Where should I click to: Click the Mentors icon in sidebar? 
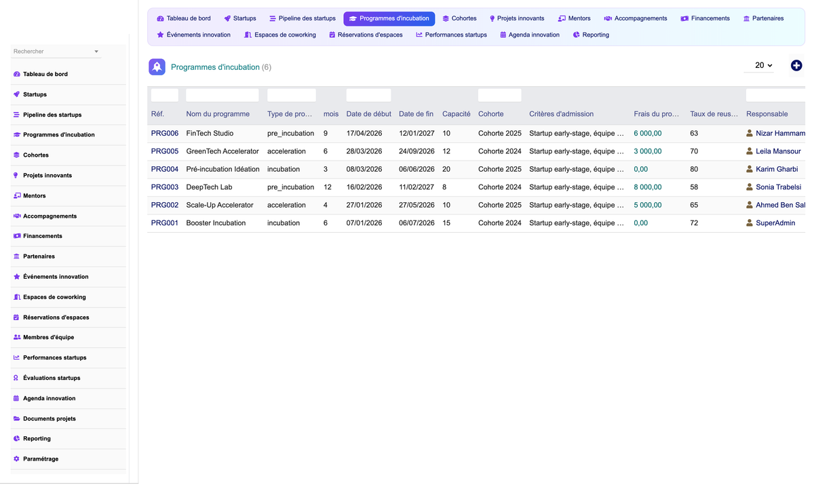point(17,196)
